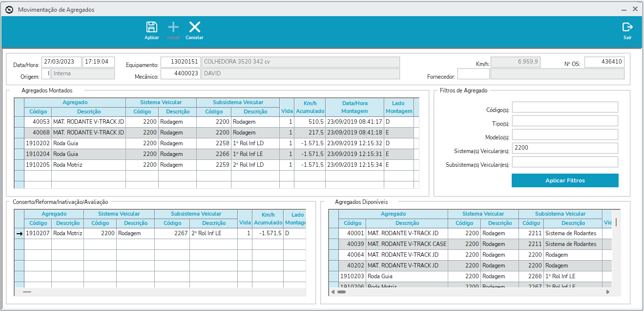Screen dimensions: 644x311
Task: Select available row code 40001
Action: (x=470, y=233)
